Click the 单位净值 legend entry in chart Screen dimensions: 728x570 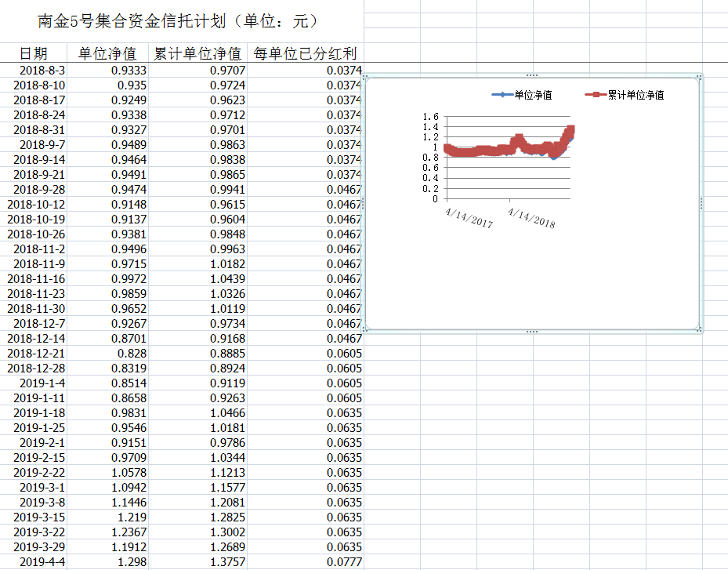click(522, 95)
